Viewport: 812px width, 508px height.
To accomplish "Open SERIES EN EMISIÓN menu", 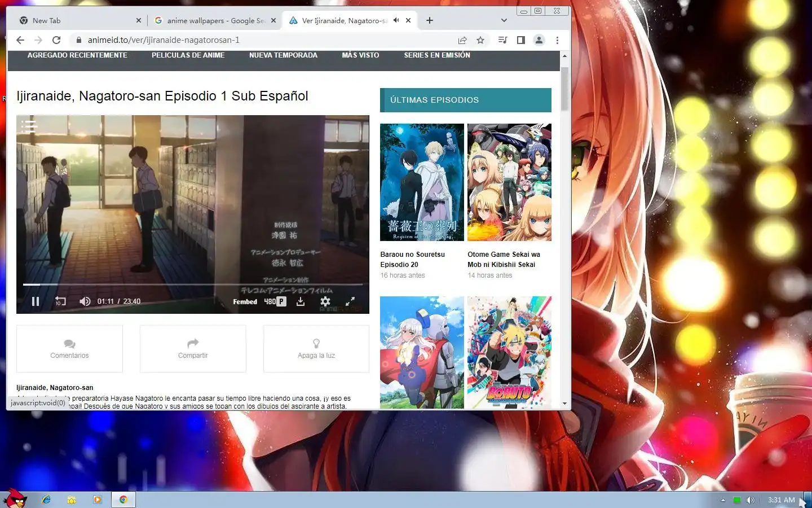I will click(437, 55).
